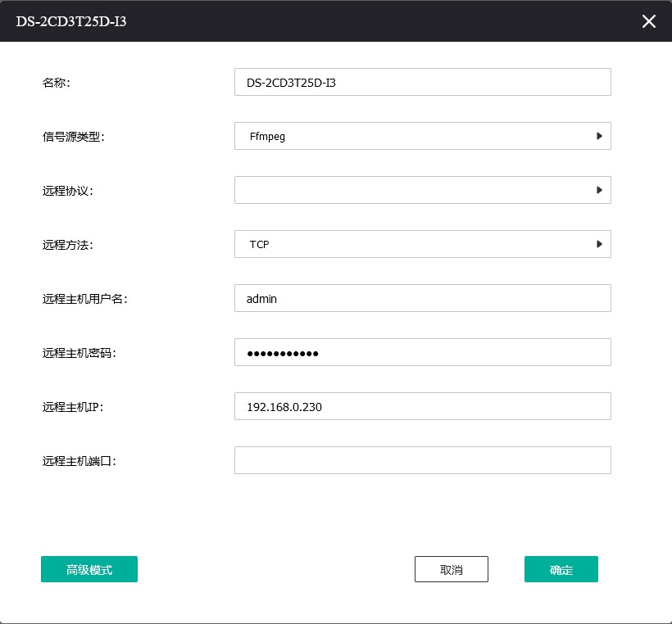Click the 信号源类型 label
672x624 pixels.
tap(74, 137)
